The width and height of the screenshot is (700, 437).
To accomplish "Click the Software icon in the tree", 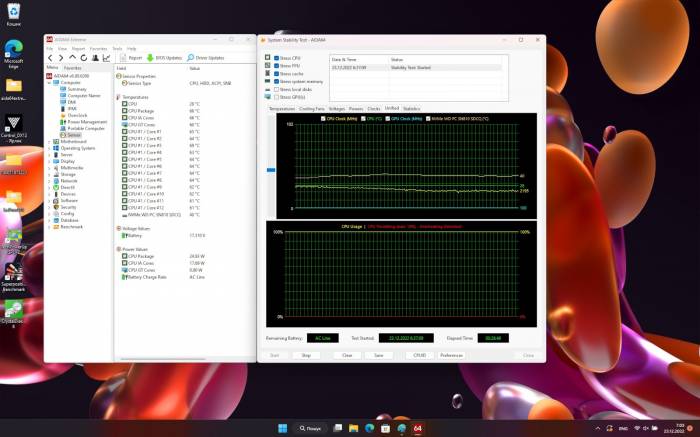I will point(56,201).
